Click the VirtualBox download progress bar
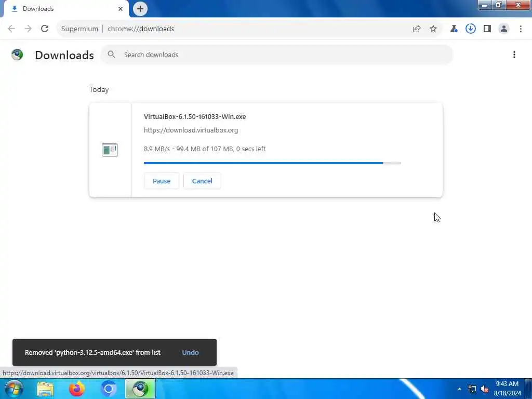532x399 pixels. coord(272,163)
